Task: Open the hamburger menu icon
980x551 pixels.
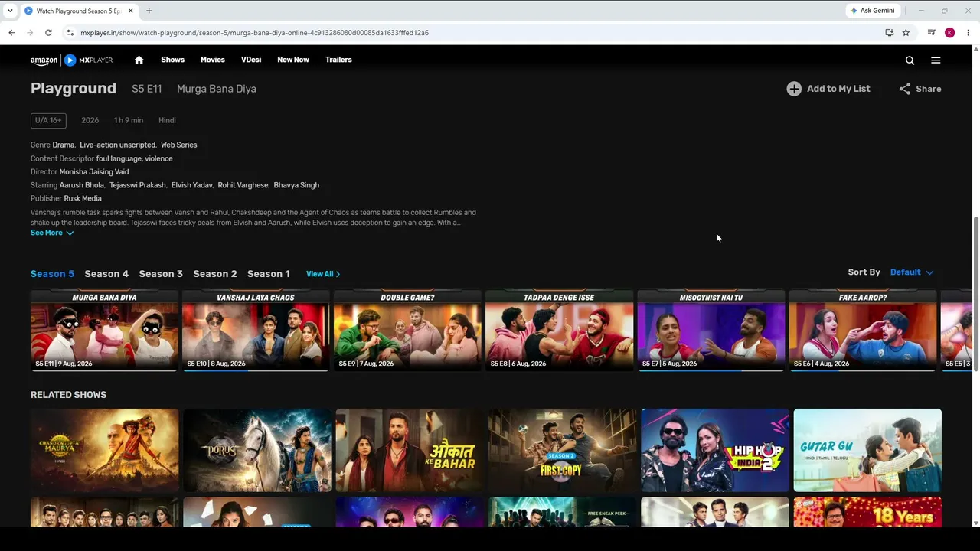Action: 936,60
